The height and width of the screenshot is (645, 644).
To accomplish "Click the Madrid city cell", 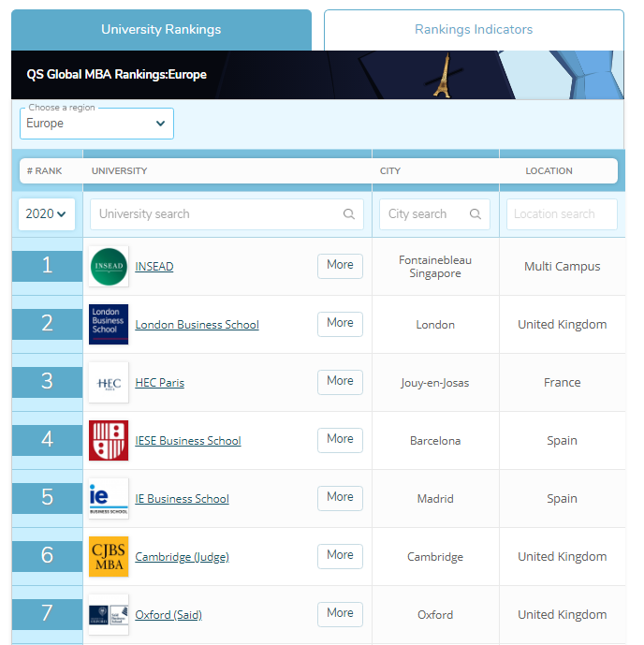I will tap(435, 499).
